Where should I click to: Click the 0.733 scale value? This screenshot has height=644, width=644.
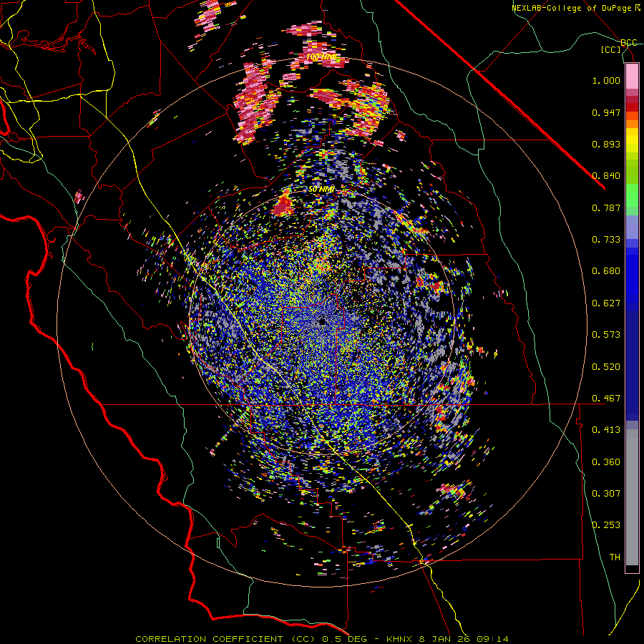tap(606, 240)
